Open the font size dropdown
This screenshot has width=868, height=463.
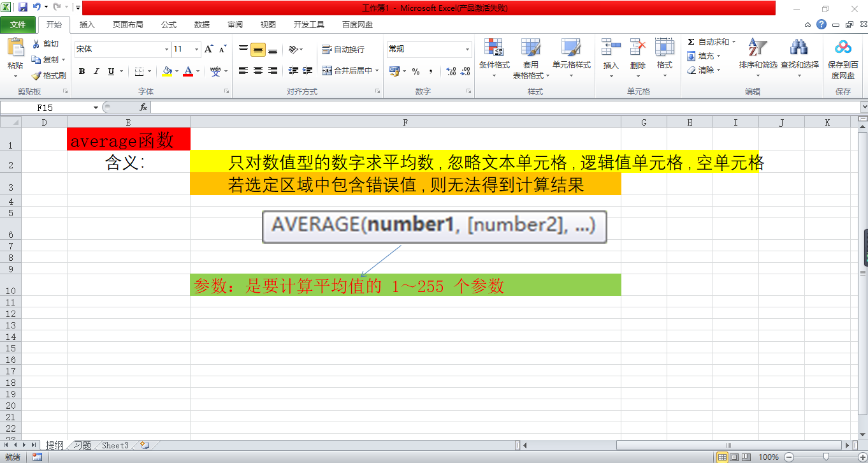pyautogui.click(x=197, y=49)
